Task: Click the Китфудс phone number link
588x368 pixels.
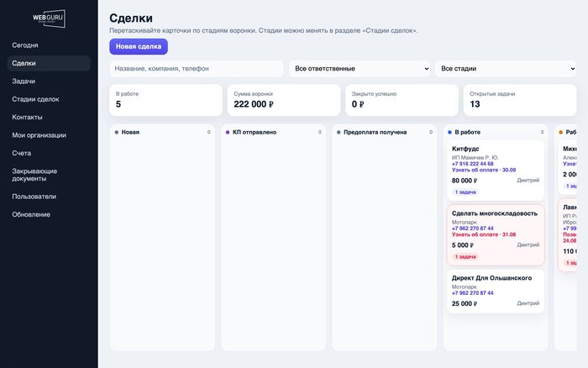Action: click(472, 164)
